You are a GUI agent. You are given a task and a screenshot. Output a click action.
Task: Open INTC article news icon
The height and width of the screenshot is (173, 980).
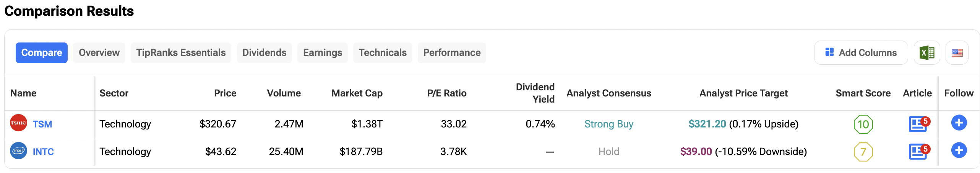click(918, 152)
